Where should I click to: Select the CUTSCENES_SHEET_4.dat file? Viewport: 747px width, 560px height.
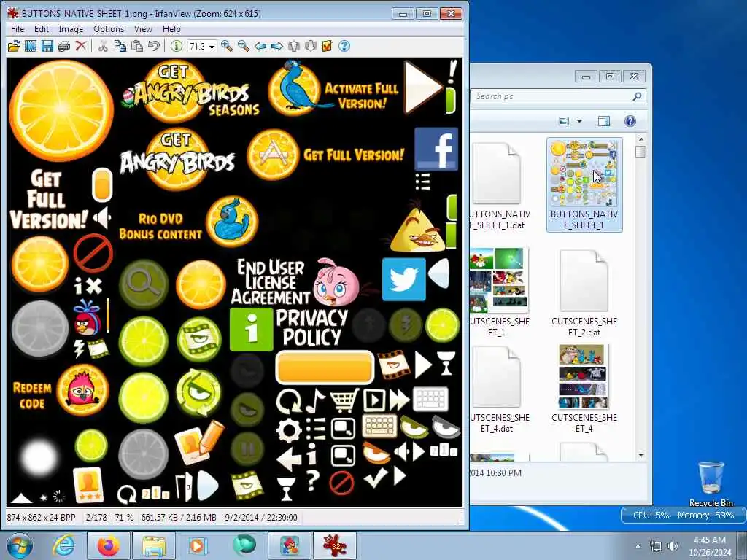[498, 389]
